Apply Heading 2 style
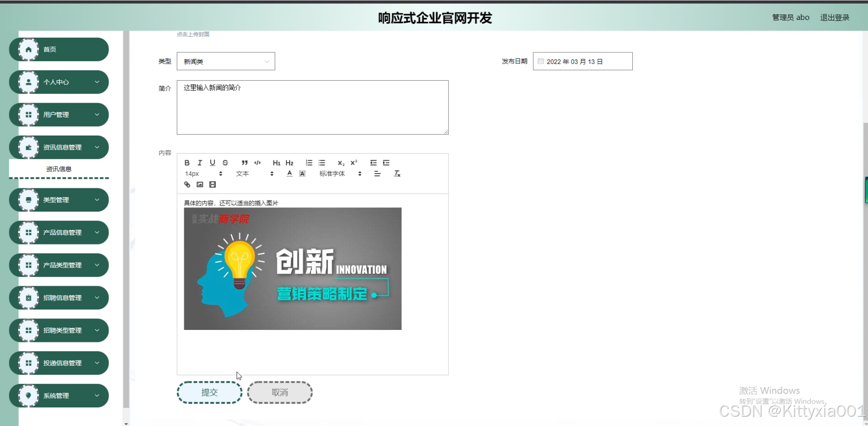Image resolution: width=868 pixels, height=426 pixels. pos(290,163)
